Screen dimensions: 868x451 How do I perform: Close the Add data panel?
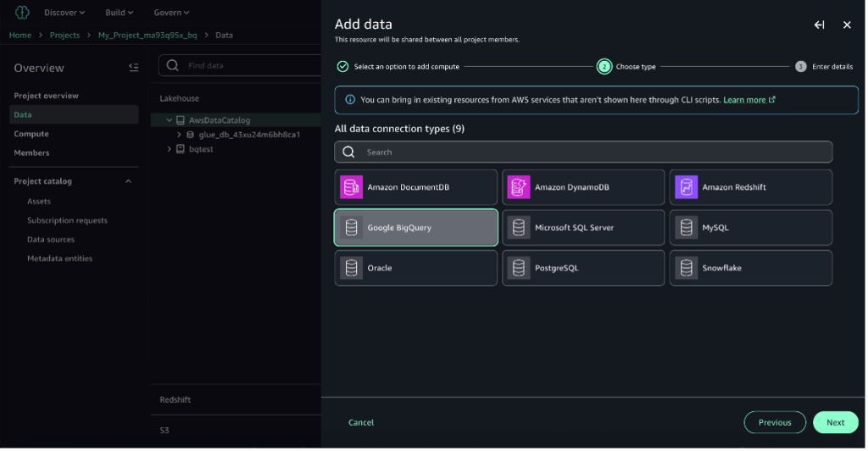[847, 25]
